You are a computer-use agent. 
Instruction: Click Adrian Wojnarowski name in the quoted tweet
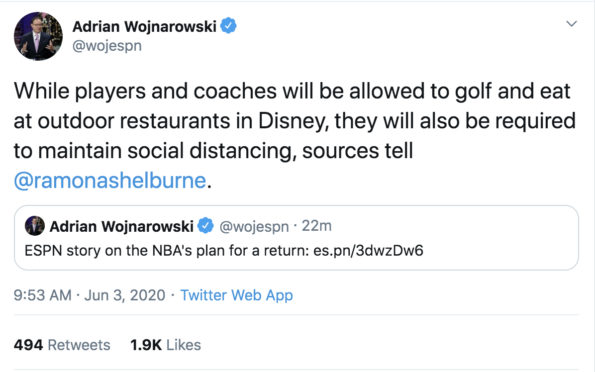point(122,226)
